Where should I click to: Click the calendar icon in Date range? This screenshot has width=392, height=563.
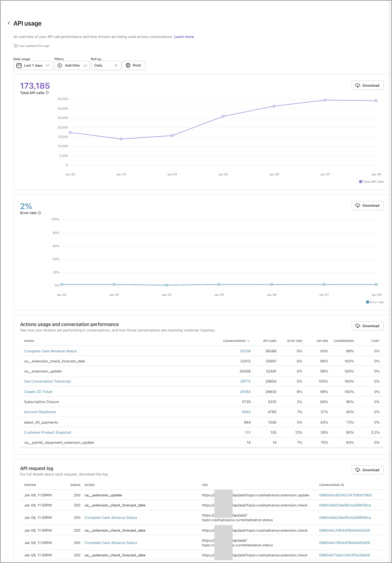pyautogui.click(x=19, y=65)
